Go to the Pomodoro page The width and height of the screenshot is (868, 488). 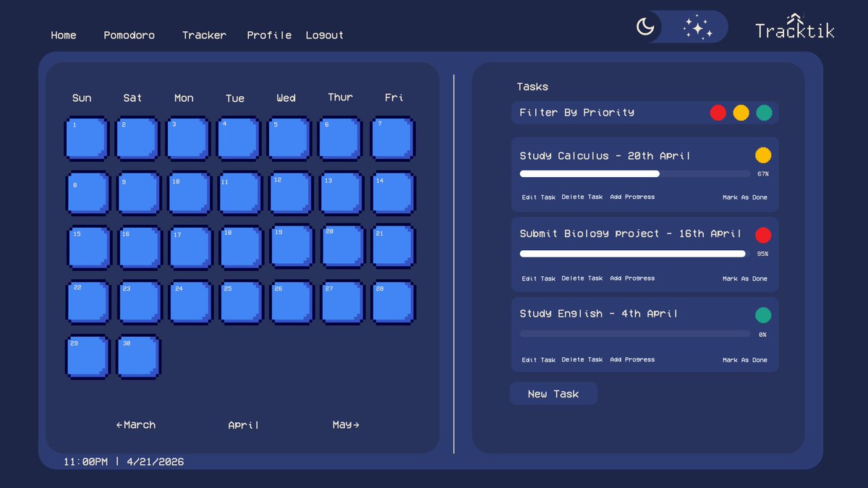click(129, 35)
